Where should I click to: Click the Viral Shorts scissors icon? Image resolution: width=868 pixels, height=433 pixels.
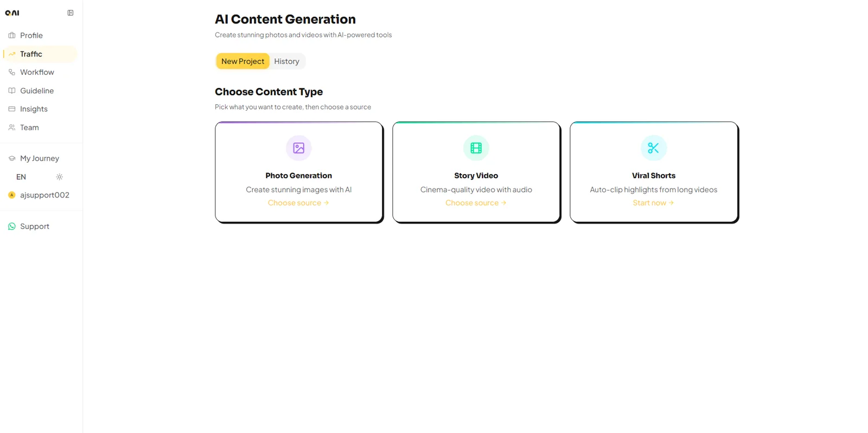653,148
